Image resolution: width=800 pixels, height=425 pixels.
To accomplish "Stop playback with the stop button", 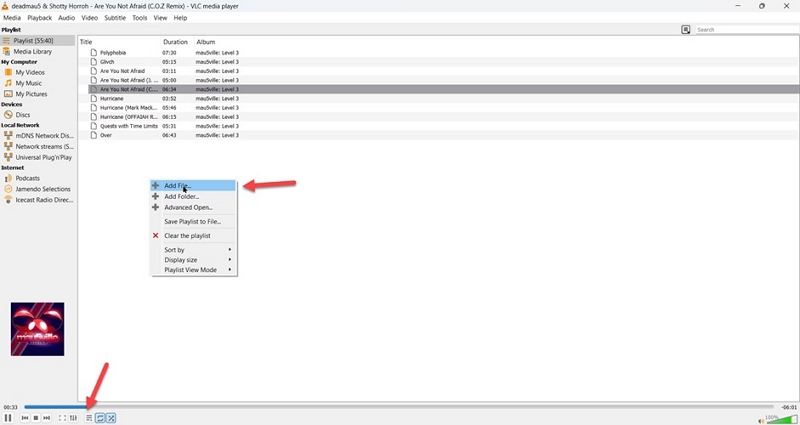I will click(x=36, y=418).
